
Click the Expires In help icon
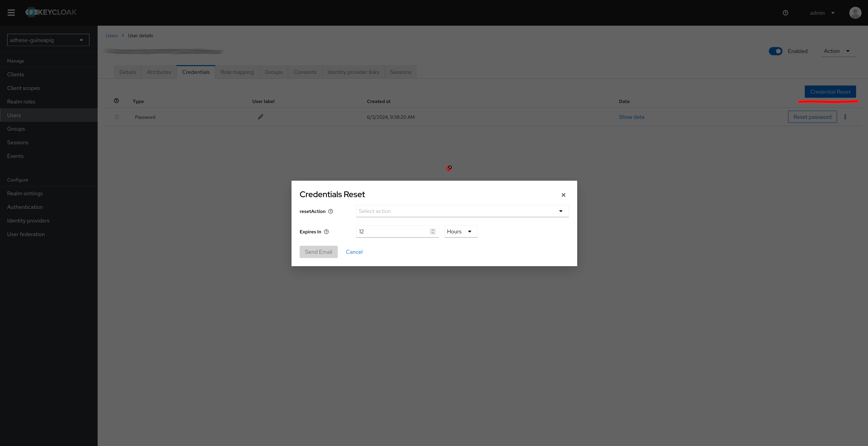(x=326, y=232)
